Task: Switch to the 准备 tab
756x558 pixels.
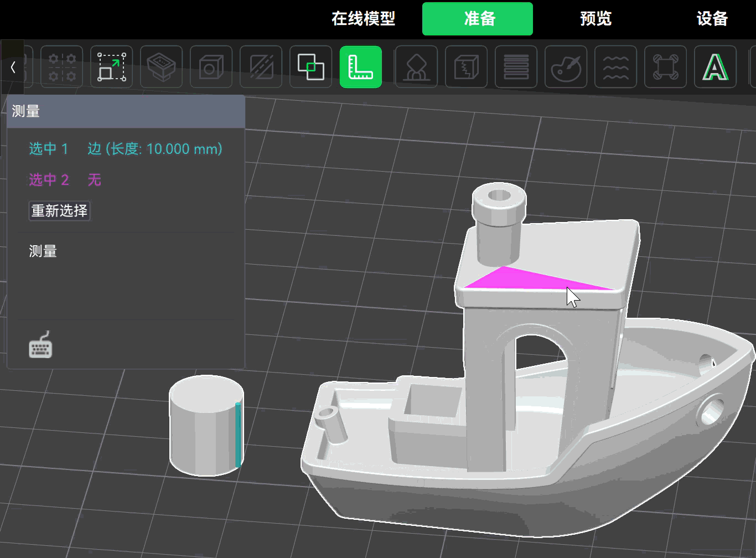Action: click(x=478, y=19)
